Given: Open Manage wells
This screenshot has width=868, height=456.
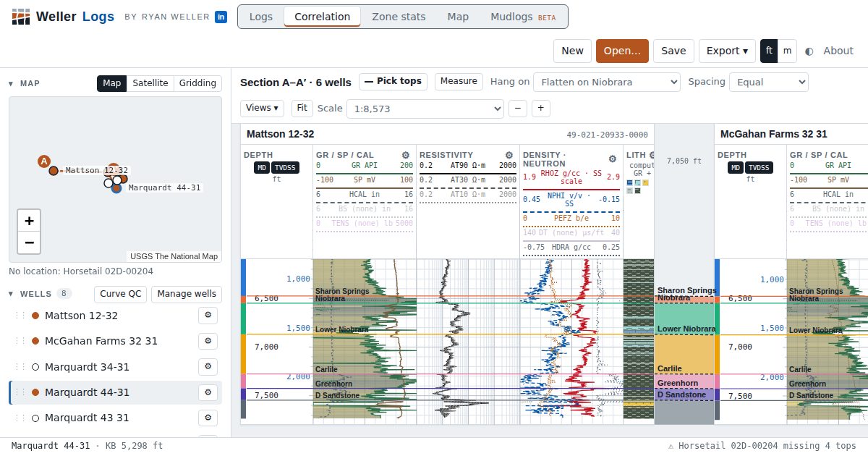Looking at the screenshot, I should [187, 294].
